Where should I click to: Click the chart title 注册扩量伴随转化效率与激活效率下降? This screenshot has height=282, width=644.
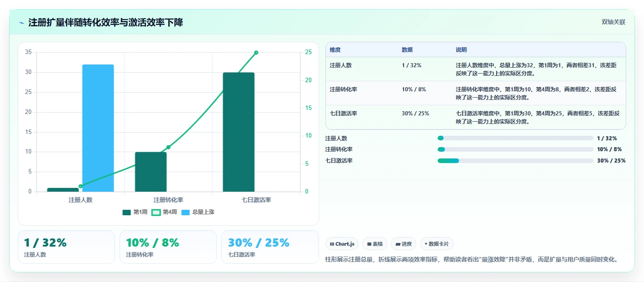pos(105,23)
